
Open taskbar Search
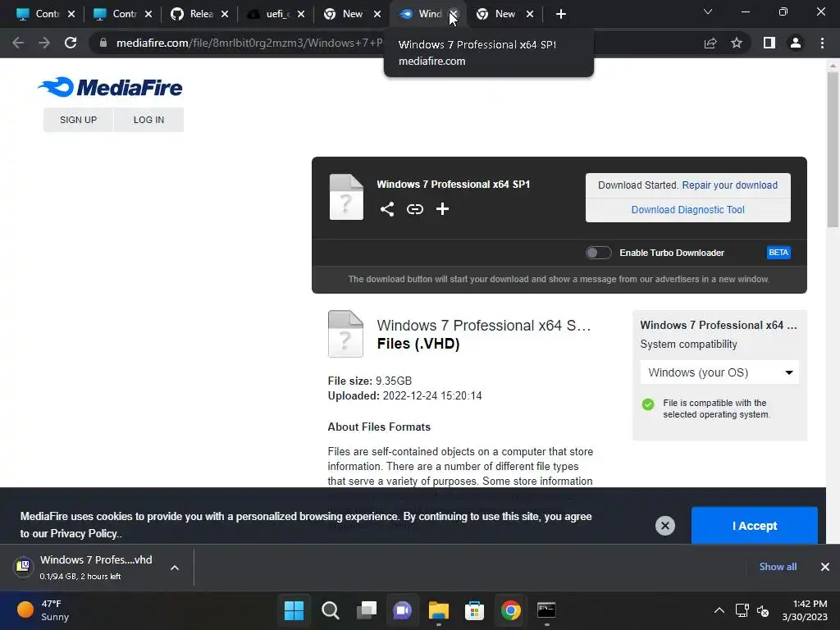point(330,610)
